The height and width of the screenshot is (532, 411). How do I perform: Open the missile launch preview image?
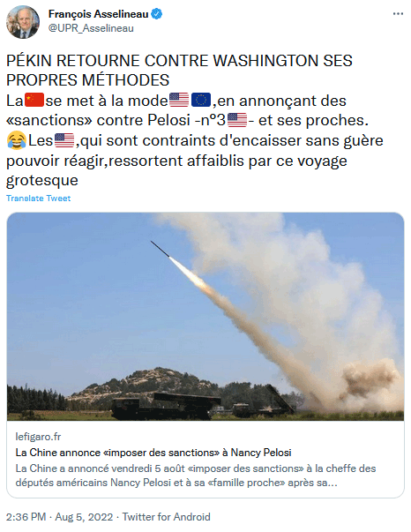tap(205, 317)
